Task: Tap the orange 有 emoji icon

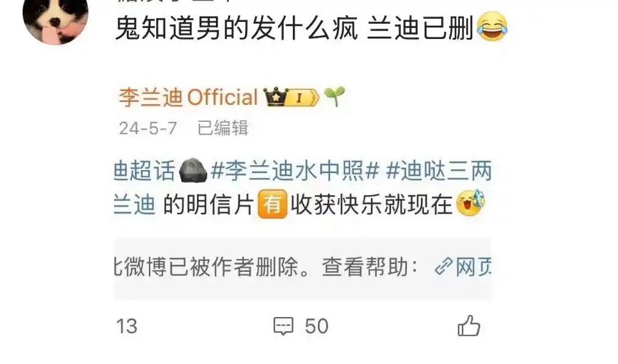Action: [x=272, y=204]
